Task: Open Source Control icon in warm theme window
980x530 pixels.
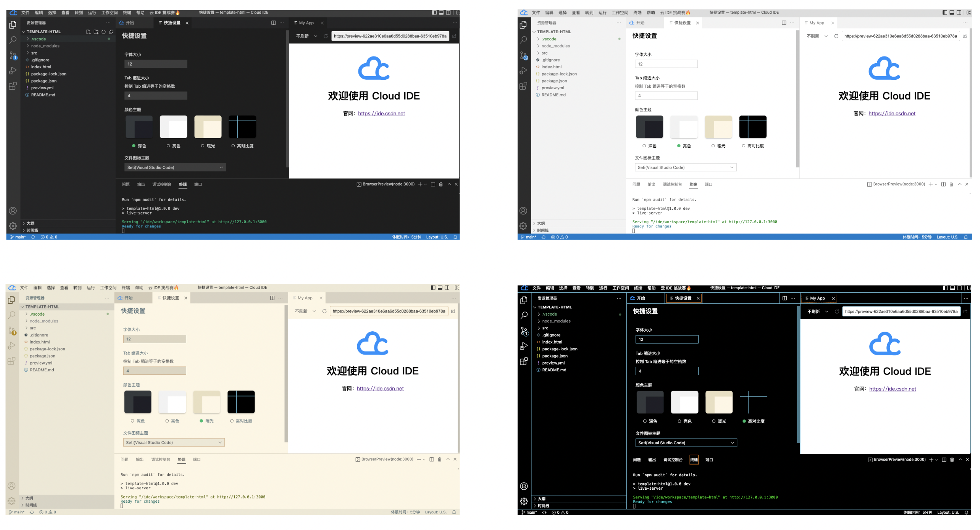Action: click(12, 331)
